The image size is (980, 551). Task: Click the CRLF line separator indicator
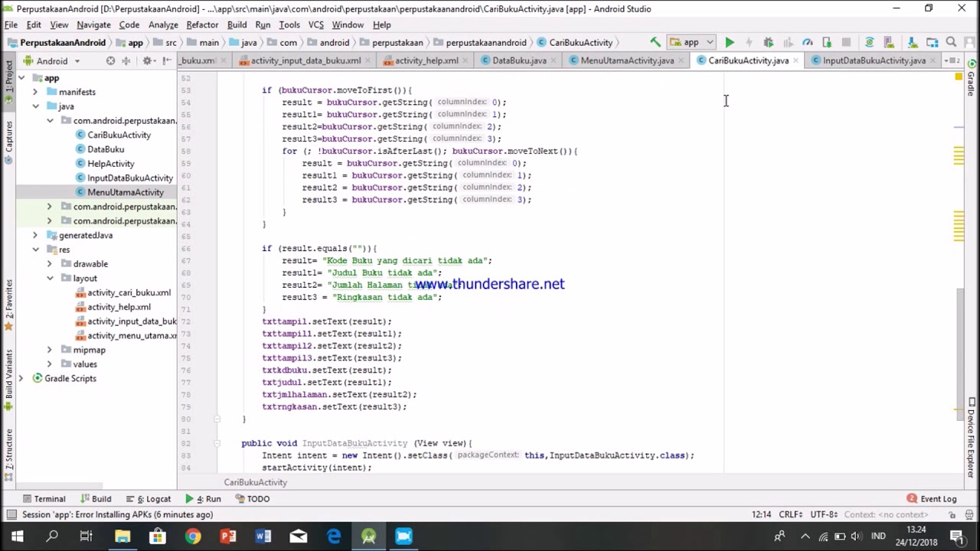tap(790, 515)
